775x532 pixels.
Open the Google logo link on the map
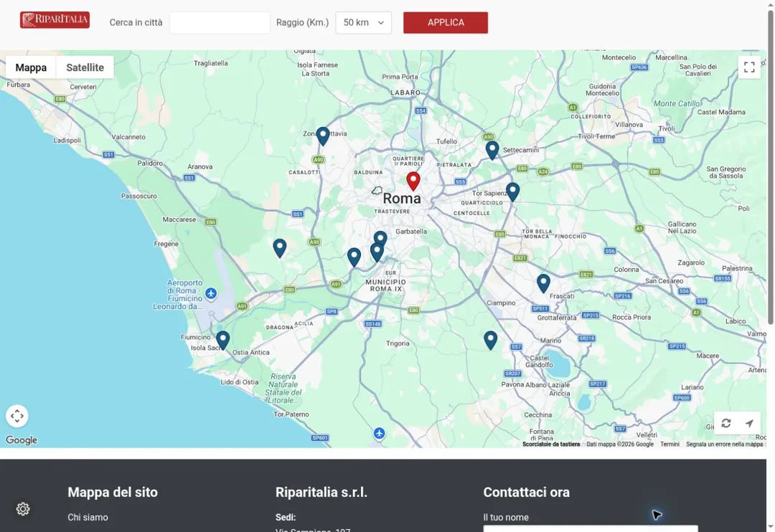[22, 440]
